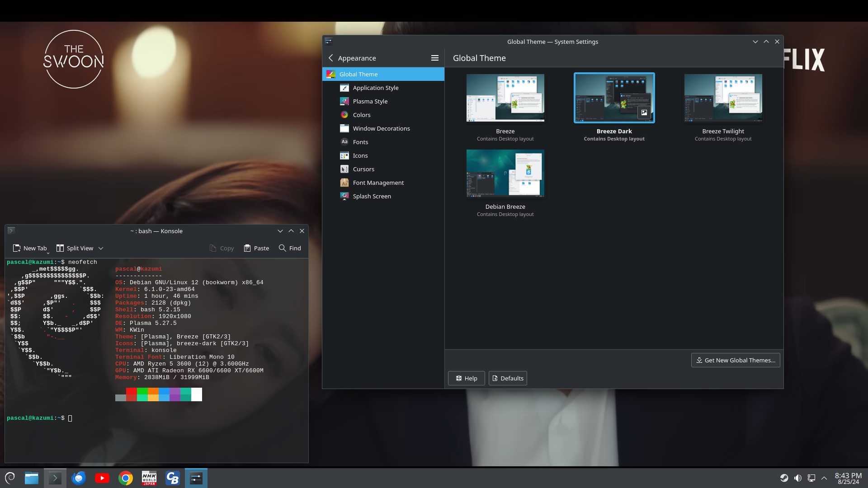868x488 pixels.
Task: Click the Help button in System Settings
Action: pos(466,378)
